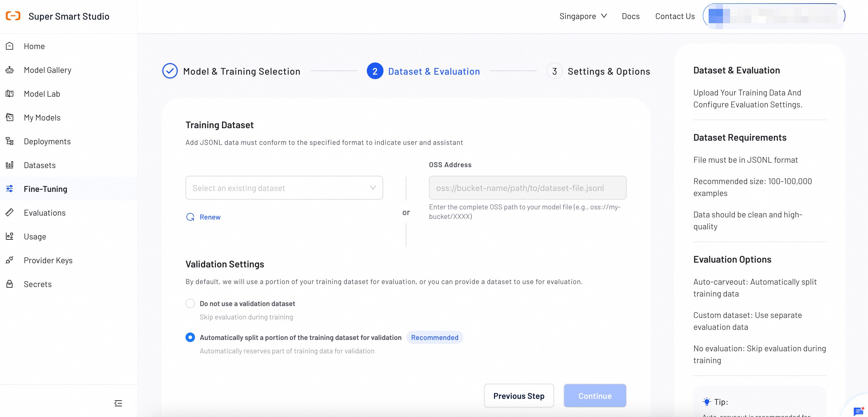Image resolution: width=868 pixels, height=417 pixels.
Task: Click the Recommended badge
Action: (x=435, y=338)
